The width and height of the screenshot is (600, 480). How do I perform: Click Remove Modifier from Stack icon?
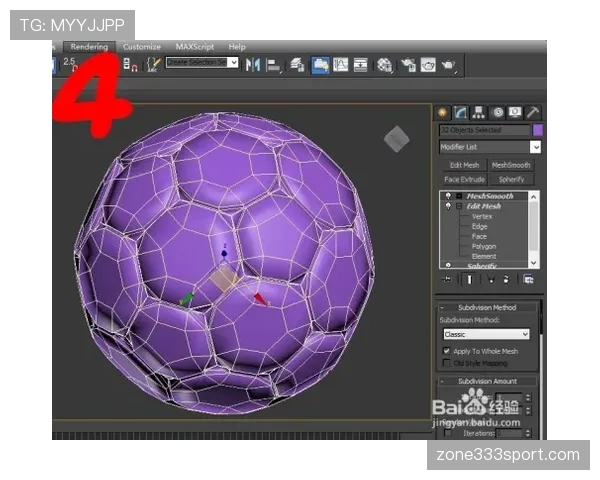(506, 279)
